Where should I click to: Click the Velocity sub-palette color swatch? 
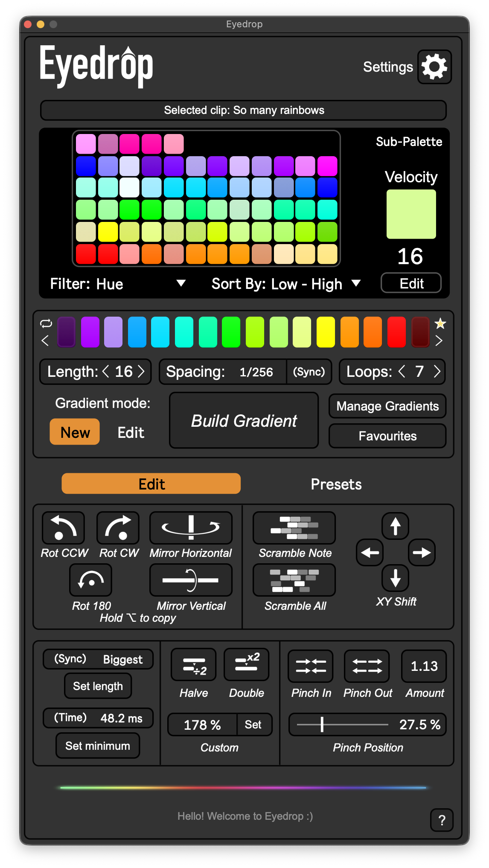411,214
